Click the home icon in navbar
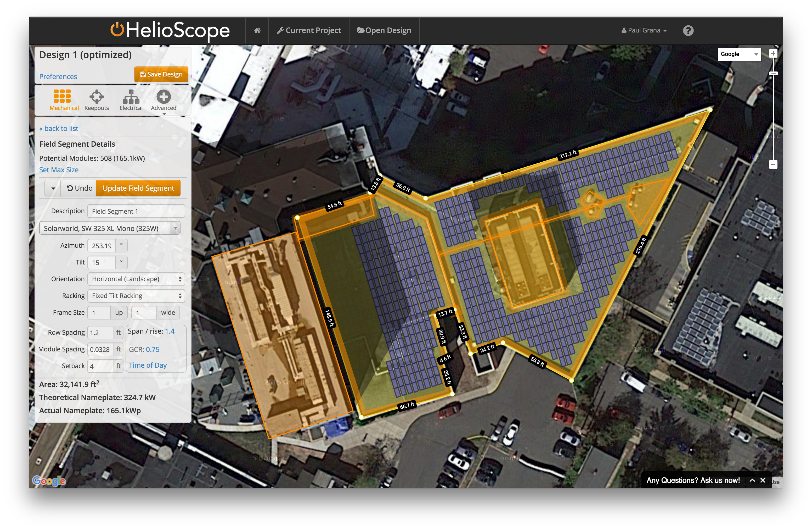812x530 pixels. [x=257, y=30]
